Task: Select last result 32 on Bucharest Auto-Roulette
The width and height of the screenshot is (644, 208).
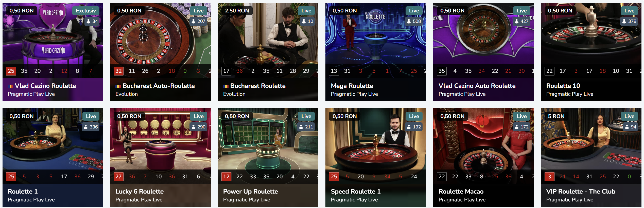Action: [x=118, y=71]
